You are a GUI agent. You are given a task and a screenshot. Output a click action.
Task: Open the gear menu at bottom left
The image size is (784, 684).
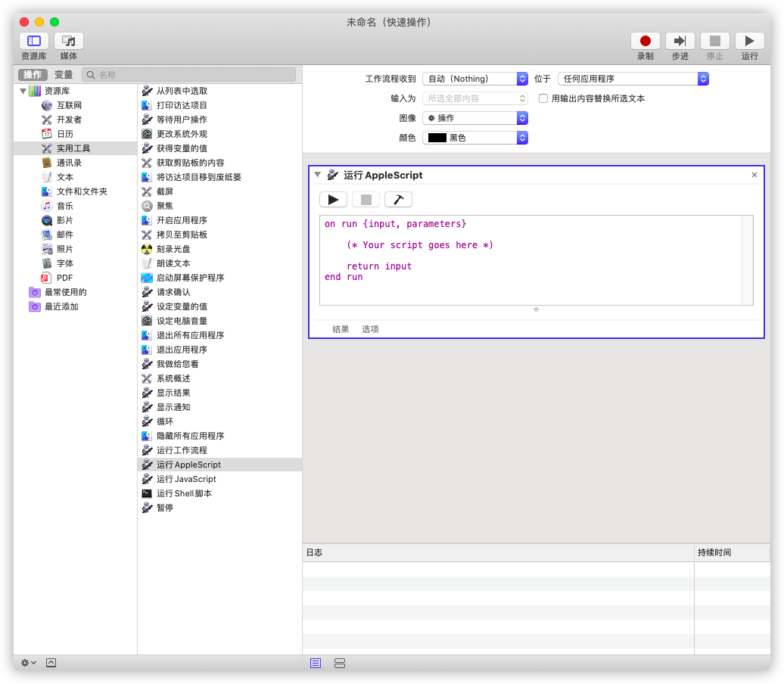pos(28,663)
